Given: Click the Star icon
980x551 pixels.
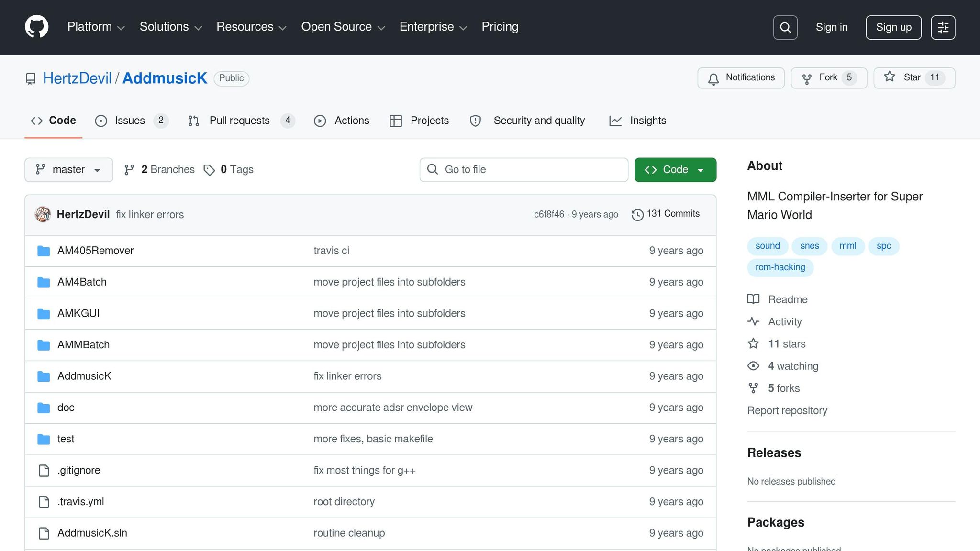Looking at the screenshot, I should coord(890,77).
